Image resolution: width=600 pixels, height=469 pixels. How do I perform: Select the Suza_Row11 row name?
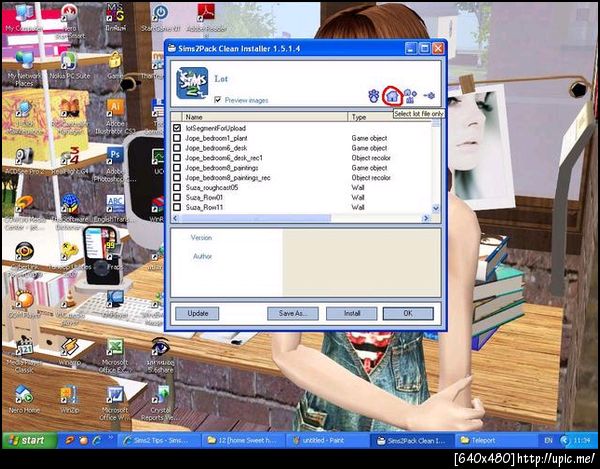tap(204, 207)
